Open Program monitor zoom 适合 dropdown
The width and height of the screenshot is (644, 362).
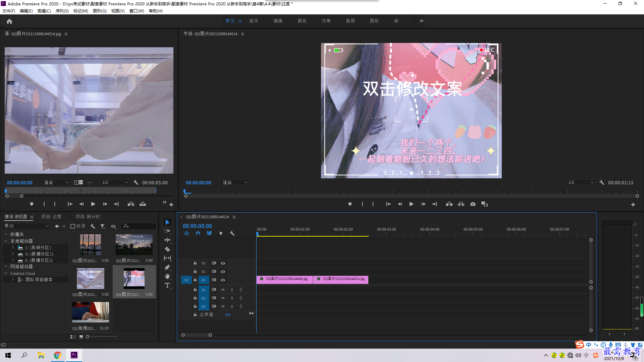click(234, 183)
